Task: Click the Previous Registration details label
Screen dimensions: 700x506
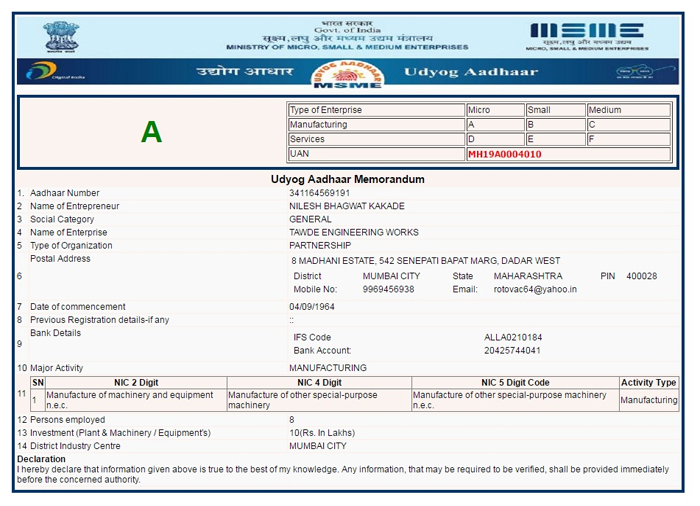Action: [100, 320]
